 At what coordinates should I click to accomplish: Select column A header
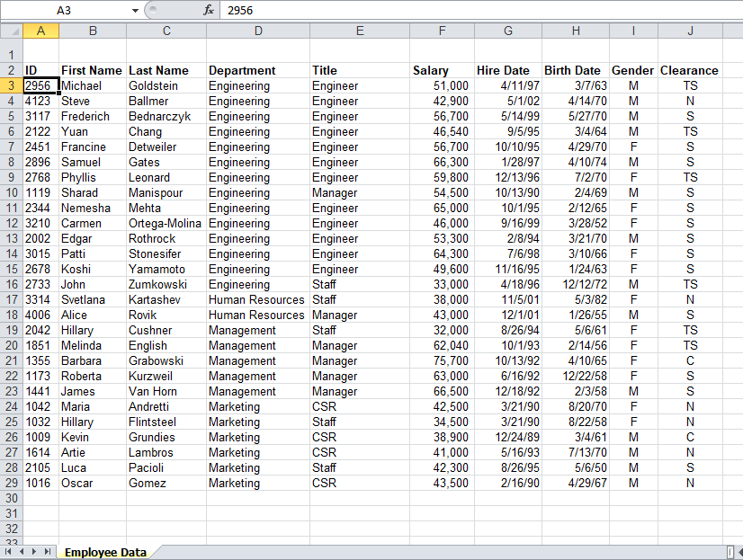(40, 31)
